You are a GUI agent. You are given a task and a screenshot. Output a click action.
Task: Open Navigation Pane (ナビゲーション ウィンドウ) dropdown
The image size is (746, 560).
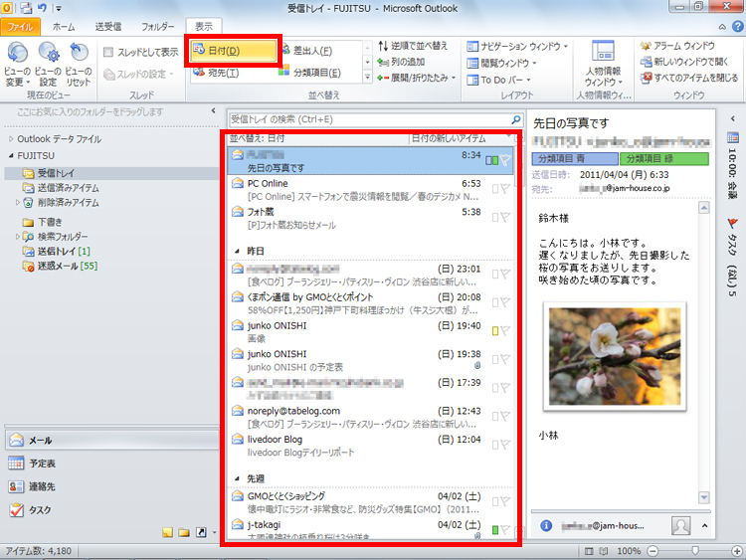[517, 46]
